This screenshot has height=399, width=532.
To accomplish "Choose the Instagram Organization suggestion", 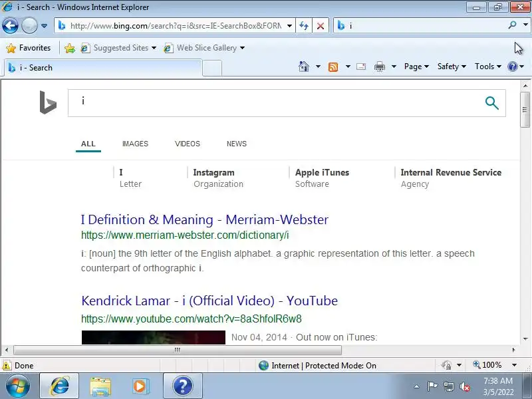I will point(218,178).
